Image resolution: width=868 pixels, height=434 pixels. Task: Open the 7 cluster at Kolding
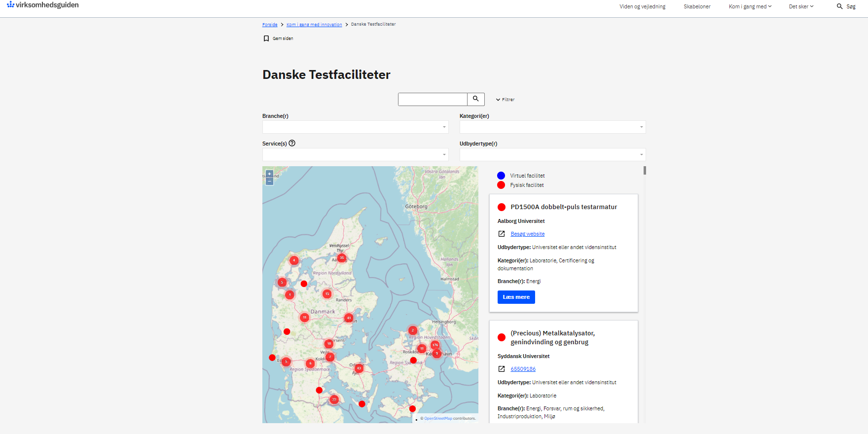[330, 357]
